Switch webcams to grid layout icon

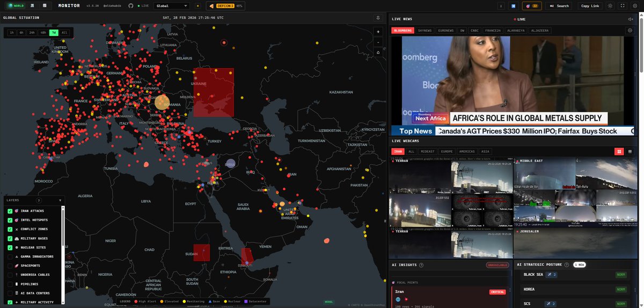pos(618,152)
